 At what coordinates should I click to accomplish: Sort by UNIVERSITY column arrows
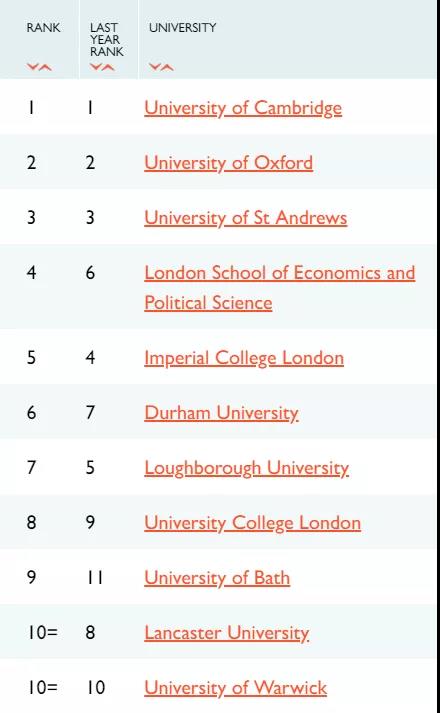tap(161, 67)
